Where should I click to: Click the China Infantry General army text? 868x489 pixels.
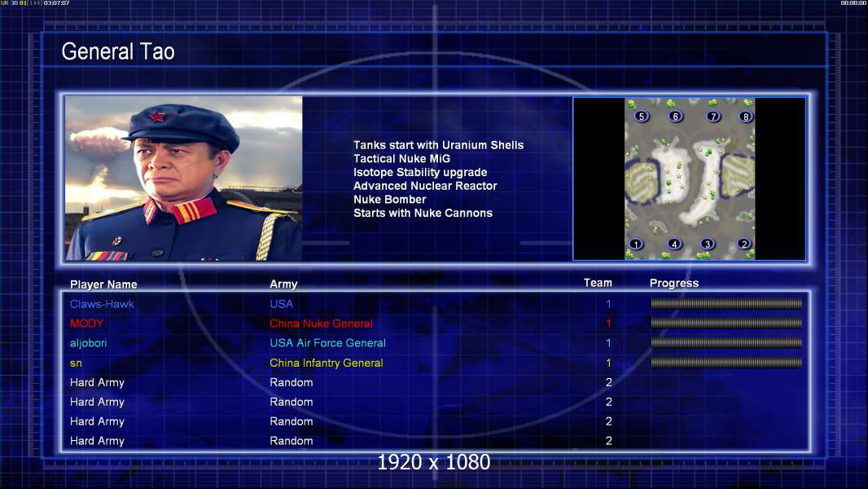(326, 363)
